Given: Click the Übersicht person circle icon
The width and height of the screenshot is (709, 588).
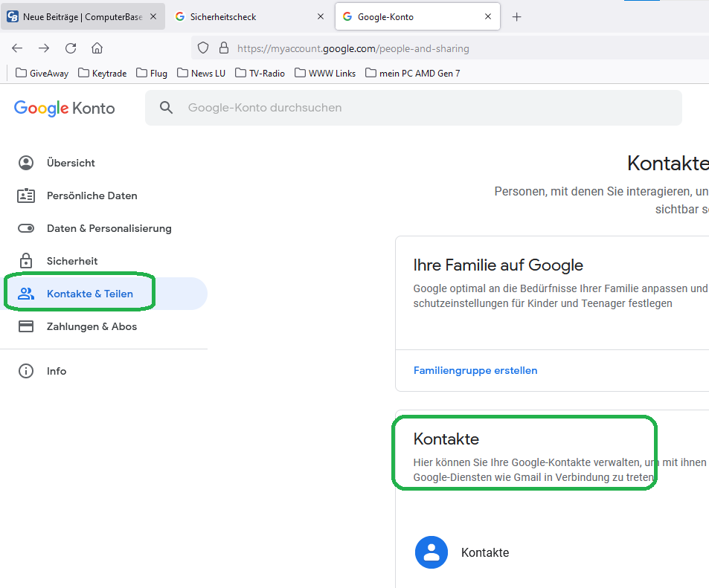Looking at the screenshot, I should 26,163.
